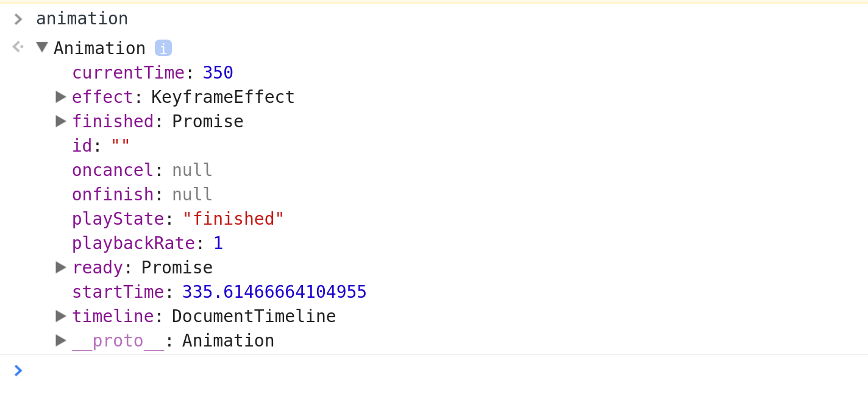Expand the __proto__ Animation entry
The image size is (868, 394).
point(60,340)
